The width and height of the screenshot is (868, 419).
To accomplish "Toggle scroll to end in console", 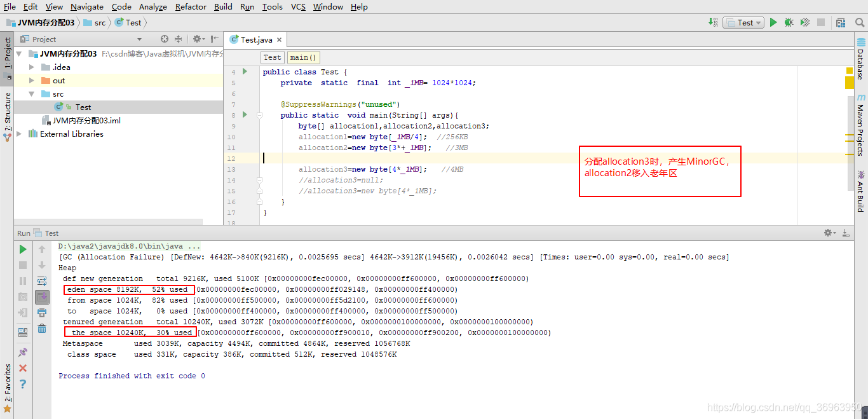I will (42, 296).
